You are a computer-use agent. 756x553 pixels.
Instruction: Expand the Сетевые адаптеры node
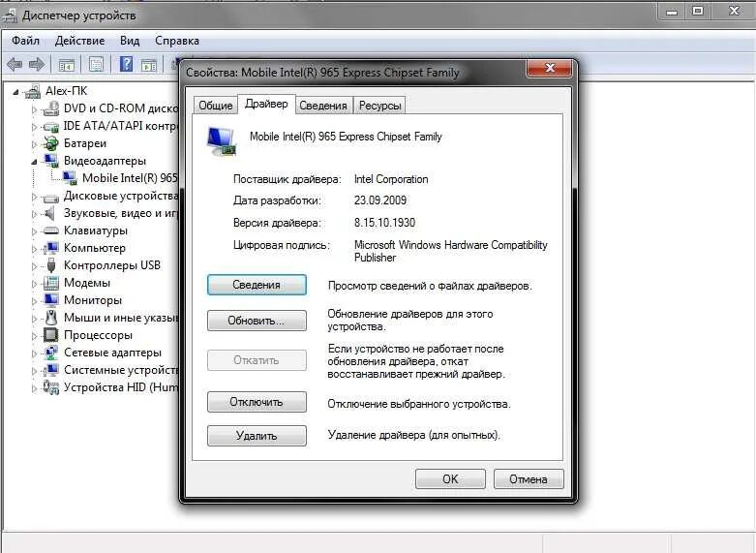(x=34, y=353)
